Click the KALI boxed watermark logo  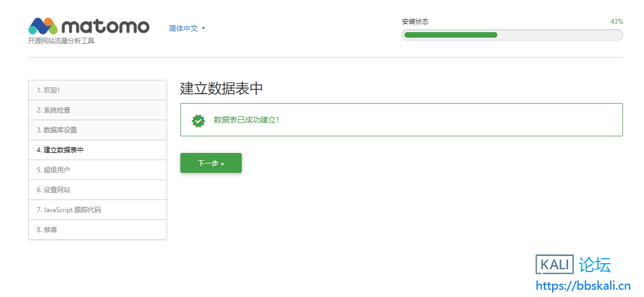[554, 265]
